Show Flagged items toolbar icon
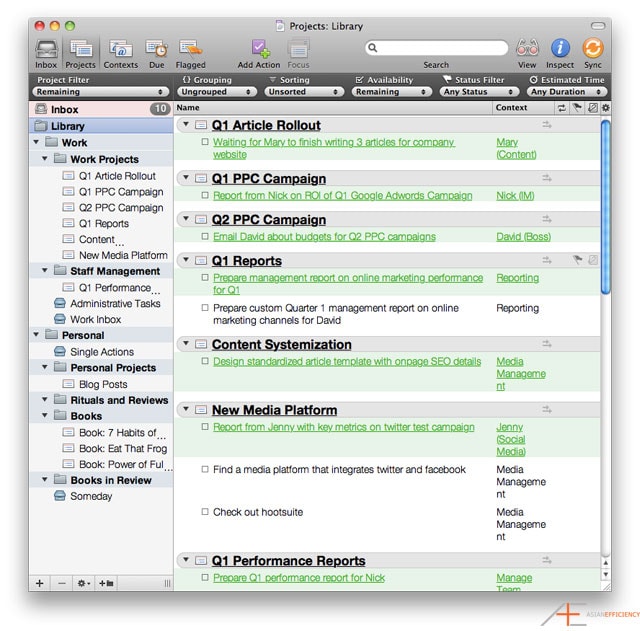 (x=190, y=49)
